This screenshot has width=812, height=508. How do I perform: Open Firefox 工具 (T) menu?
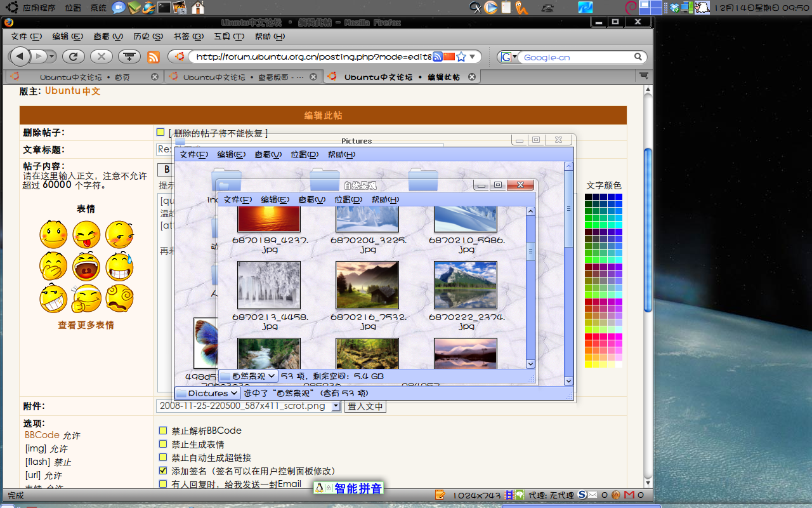pyautogui.click(x=229, y=36)
